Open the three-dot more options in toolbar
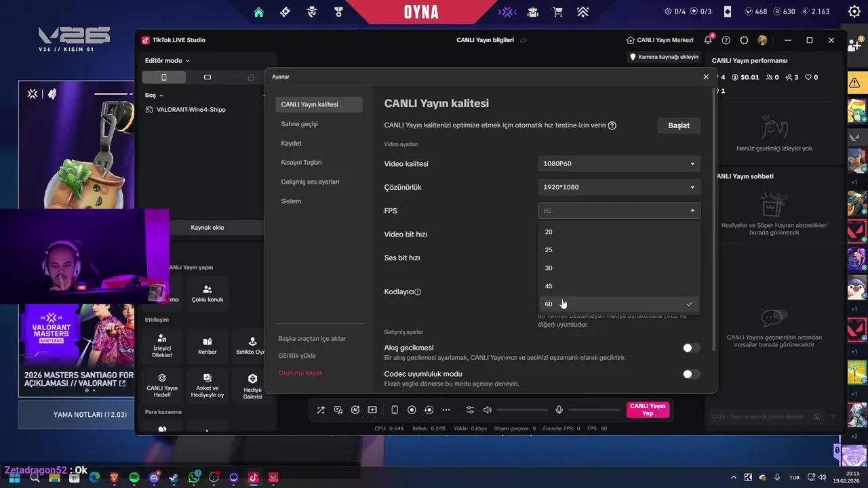 tap(446, 410)
